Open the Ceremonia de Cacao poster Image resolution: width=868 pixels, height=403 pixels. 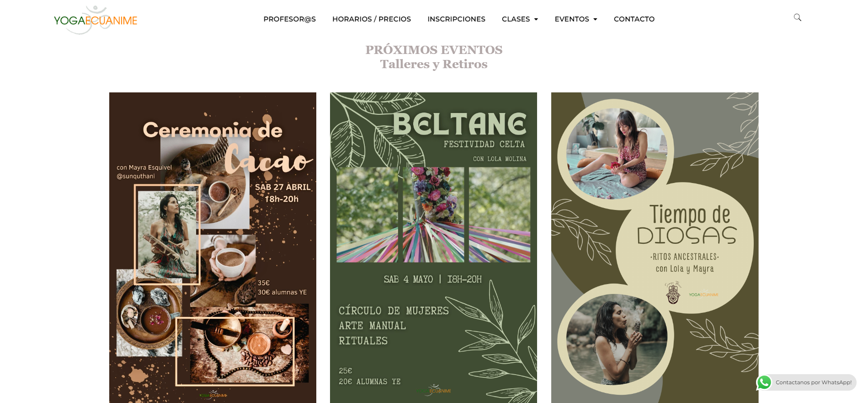[213, 247]
